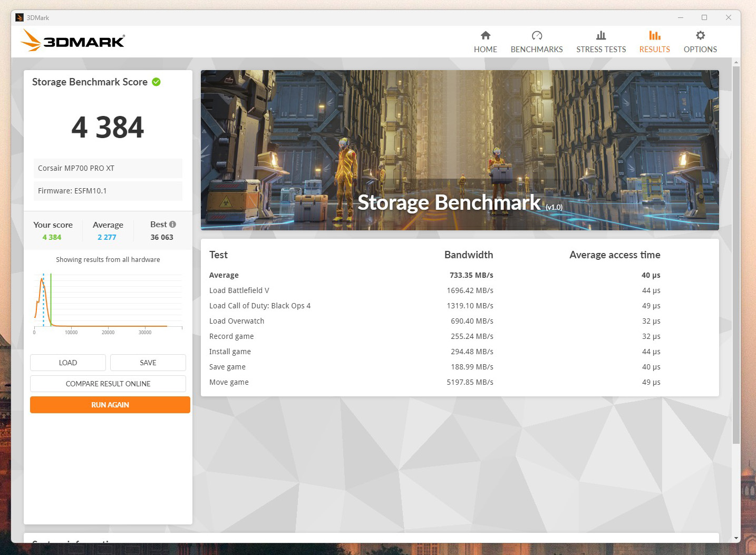The image size is (756, 555).
Task: Click the Stress Tests bar chart icon
Action: coord(601,35)
